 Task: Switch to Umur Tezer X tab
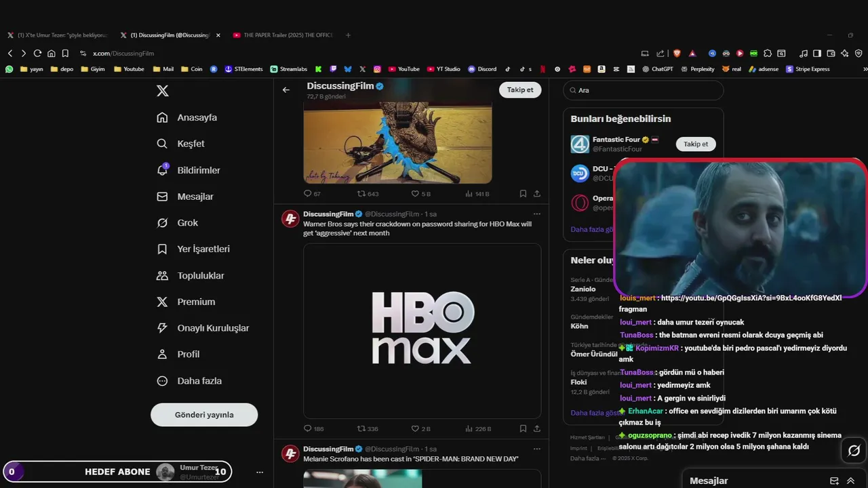click(57, 35)
